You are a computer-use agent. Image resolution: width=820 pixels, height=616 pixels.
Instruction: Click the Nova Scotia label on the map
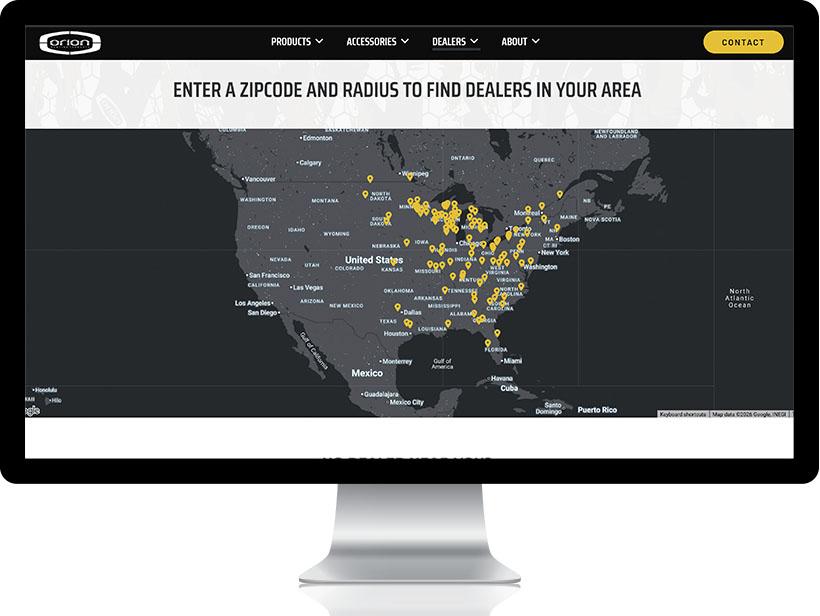tap(603, 219)
